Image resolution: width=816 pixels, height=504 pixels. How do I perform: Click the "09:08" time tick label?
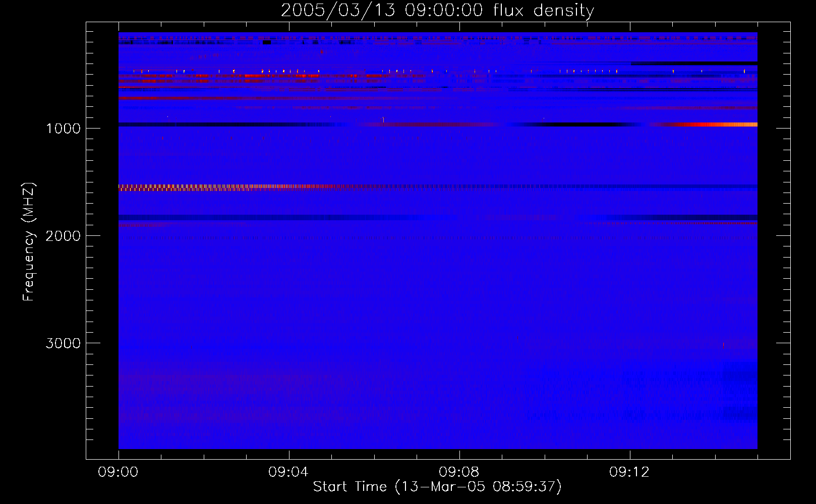coord(459,472)
